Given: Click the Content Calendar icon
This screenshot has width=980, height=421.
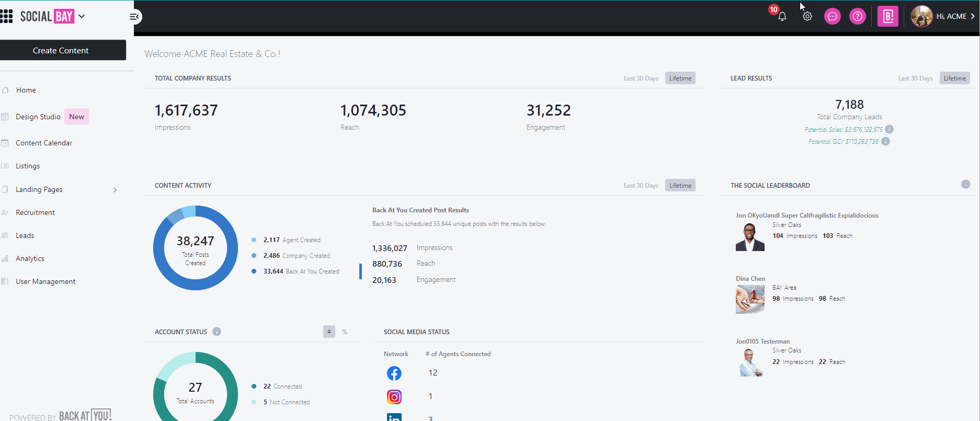Looking at the screenshot, I should click(5, 143).
